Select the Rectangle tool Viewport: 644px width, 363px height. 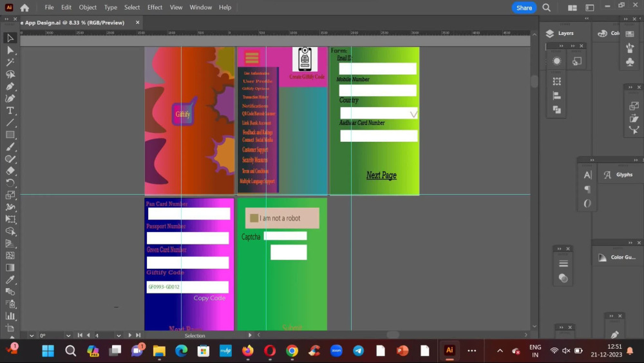tap(10, 135)
